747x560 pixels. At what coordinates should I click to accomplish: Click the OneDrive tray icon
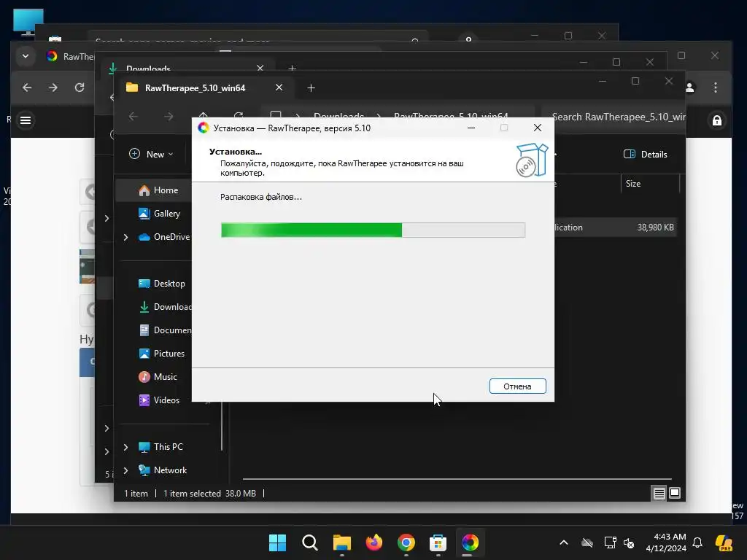click(x=587, y=542)
